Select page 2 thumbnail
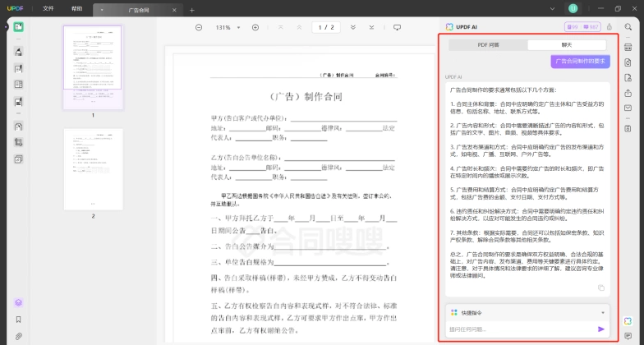Image resolution: width=644 pixels, height=345 pixels. click(94, 169)
